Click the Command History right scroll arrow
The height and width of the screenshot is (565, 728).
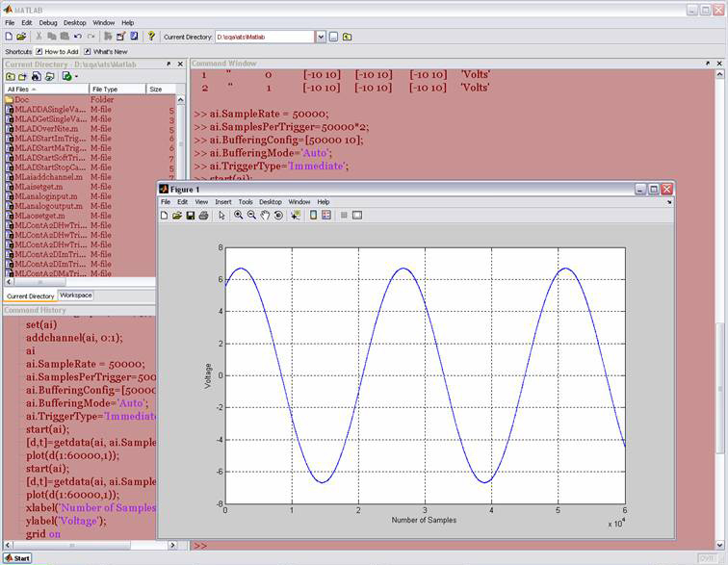(172, 545)
